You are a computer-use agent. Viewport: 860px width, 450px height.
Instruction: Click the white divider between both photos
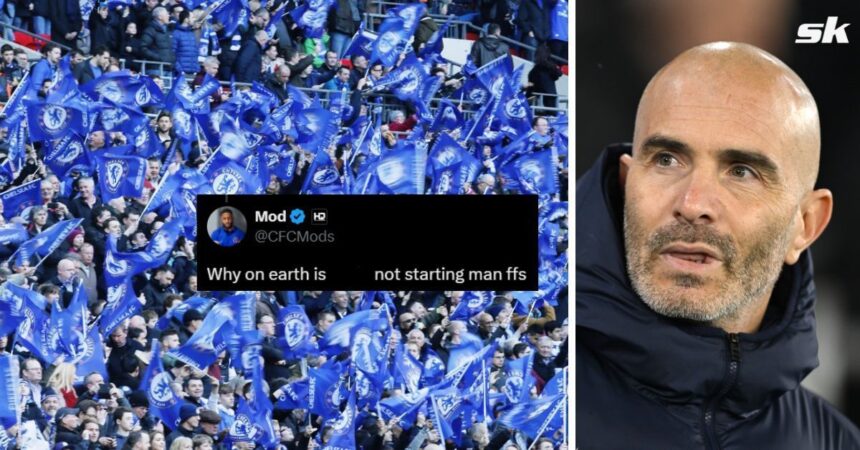click(572, 225)
